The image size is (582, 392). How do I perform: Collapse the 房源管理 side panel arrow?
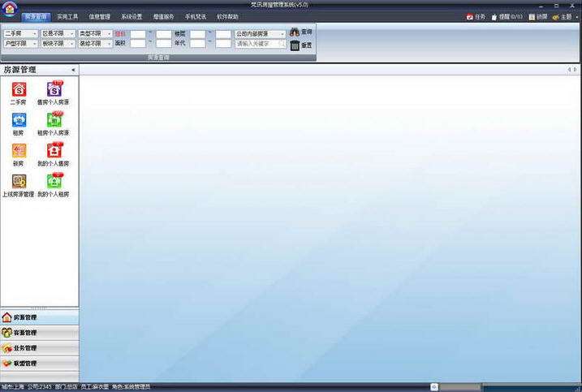coord(73,70)
